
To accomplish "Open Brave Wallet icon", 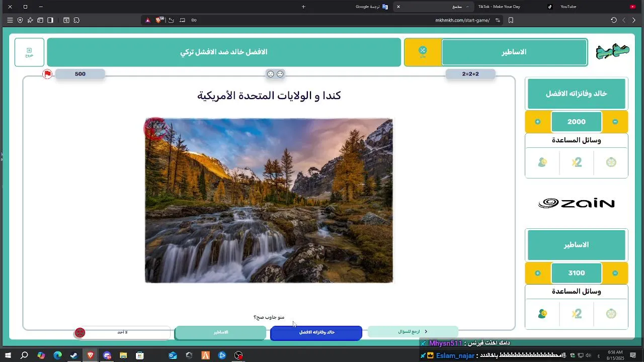I will (40, 20).
